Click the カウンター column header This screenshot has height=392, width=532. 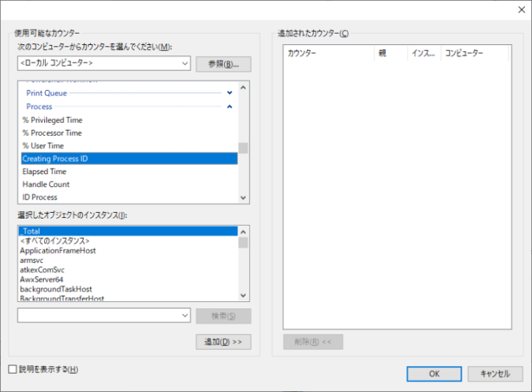328,53
